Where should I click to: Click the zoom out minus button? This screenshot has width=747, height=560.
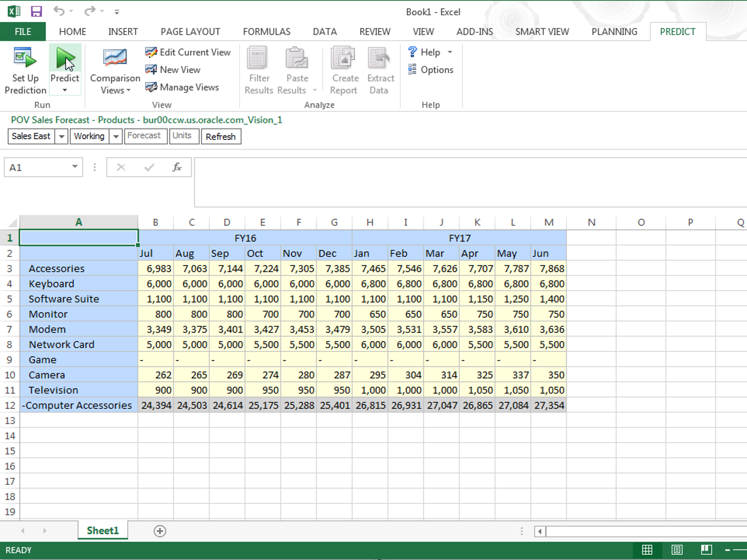[728, 550]
